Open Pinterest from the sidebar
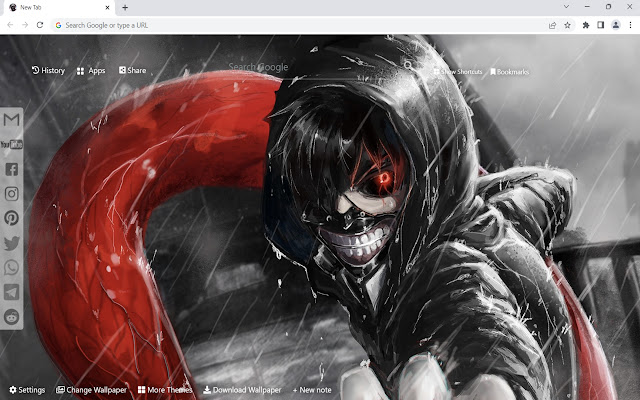This screenshot has width=640, height=400. pos(11,218)
